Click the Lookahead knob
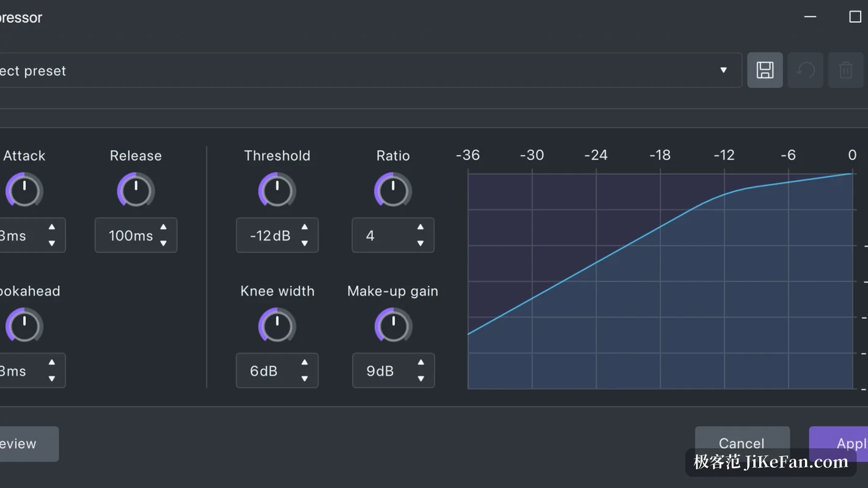 tap(24, 326)
